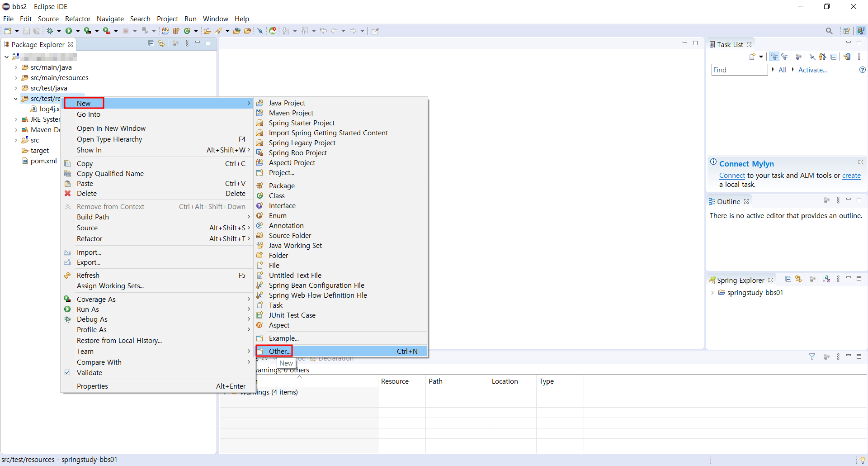Choose Other... in the New submenu

pyautogui.click(x=341, y=351)
